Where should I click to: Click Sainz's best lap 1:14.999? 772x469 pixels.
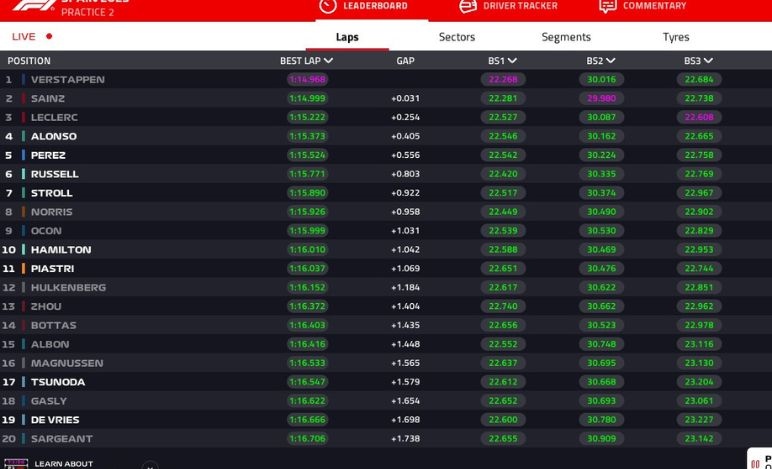point(307,98)
